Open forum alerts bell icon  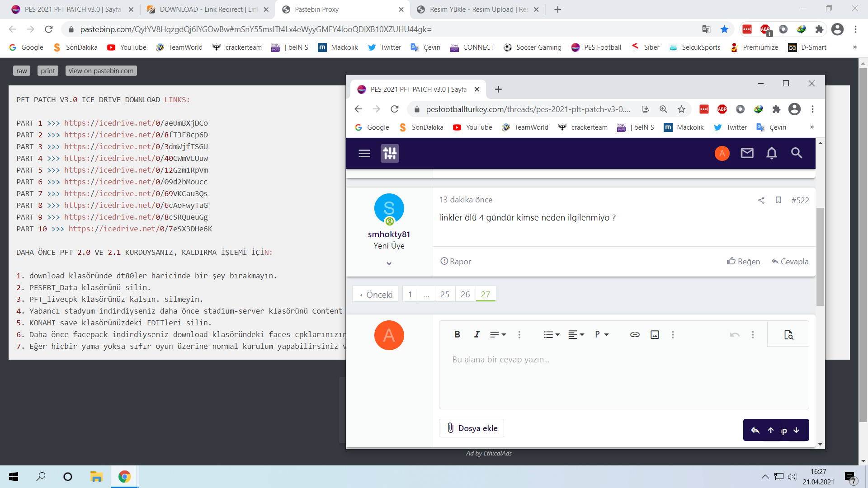pos(772,153)
